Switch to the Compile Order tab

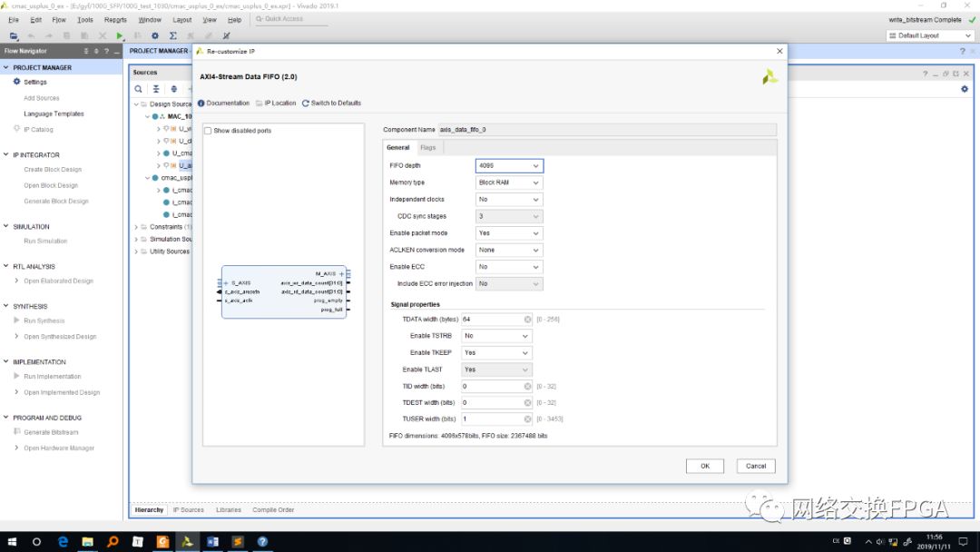[x=273, y=510]
